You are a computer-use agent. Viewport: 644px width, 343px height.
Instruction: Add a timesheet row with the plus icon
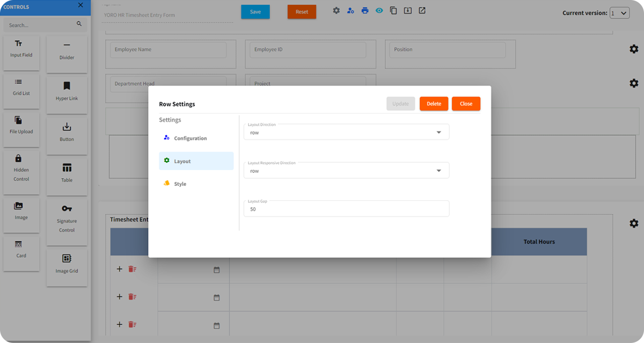pos(119,269)
